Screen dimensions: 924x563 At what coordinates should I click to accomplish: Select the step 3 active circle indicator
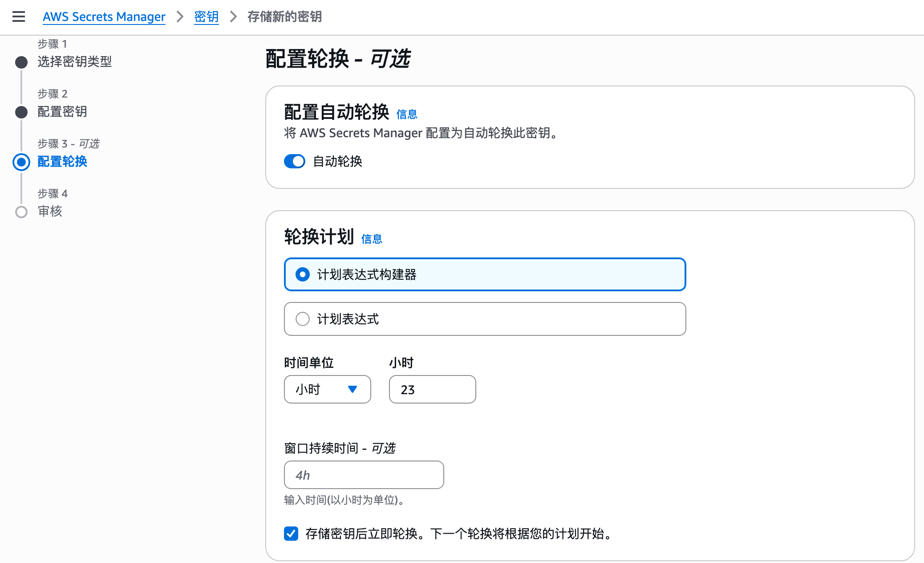20,162
